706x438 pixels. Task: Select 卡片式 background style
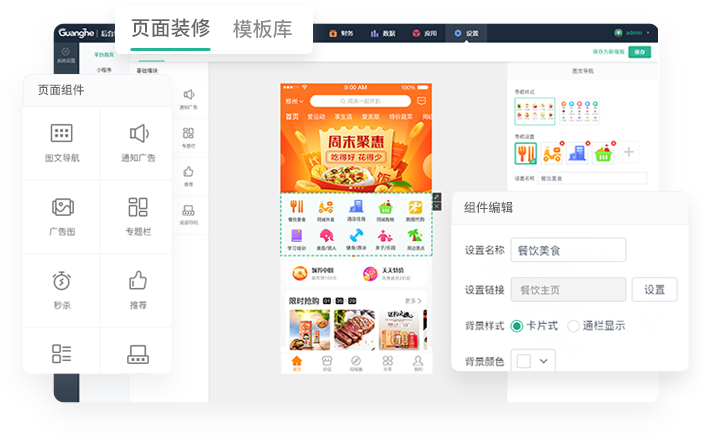(517, 325)
